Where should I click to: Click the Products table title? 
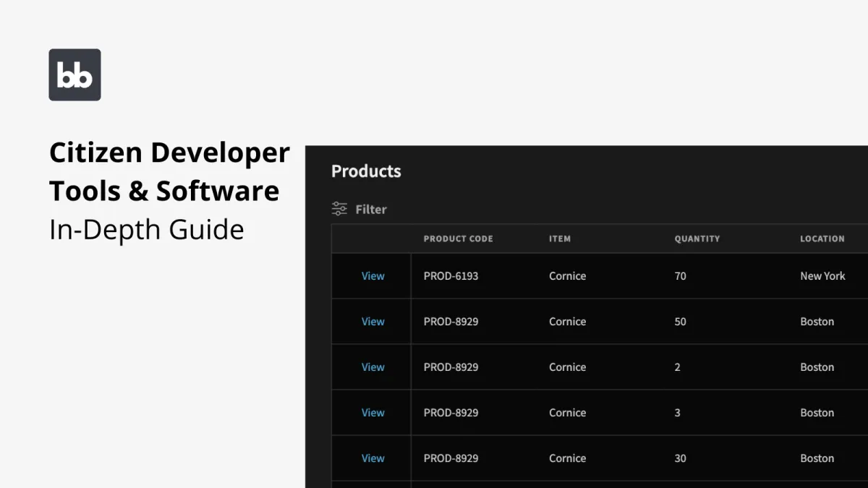point(366,171)
